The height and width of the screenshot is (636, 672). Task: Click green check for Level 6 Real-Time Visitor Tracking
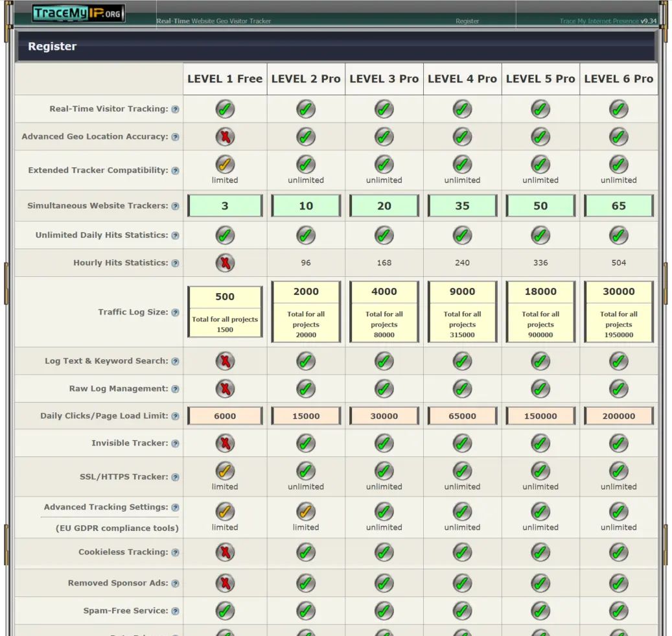tap(618, 109)
